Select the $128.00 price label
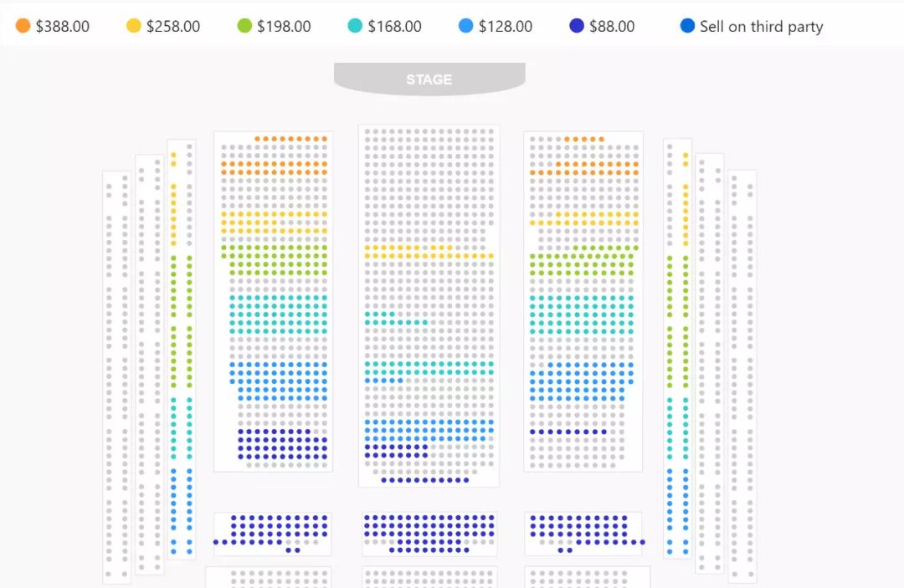This screenshot has height=588, width=904. point(505,27)
